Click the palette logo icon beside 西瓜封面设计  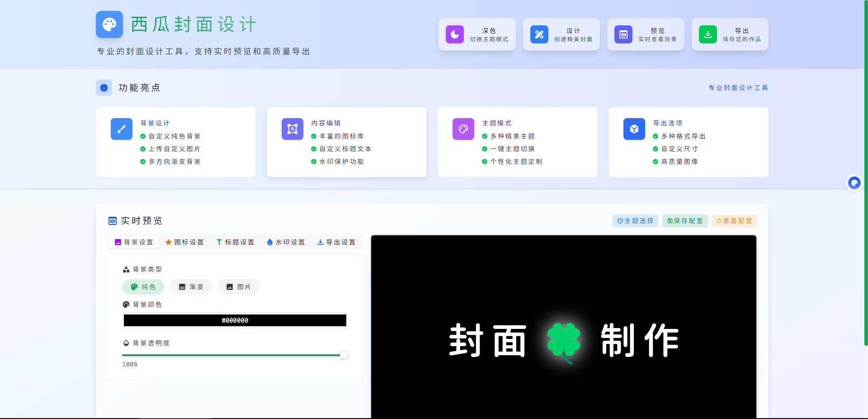click(x=109, y=24)
